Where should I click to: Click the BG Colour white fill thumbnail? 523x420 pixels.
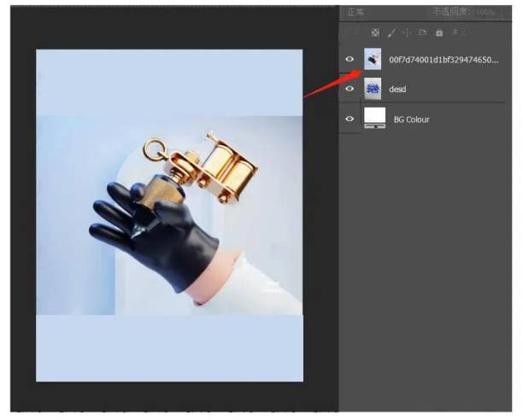(374, 117)
